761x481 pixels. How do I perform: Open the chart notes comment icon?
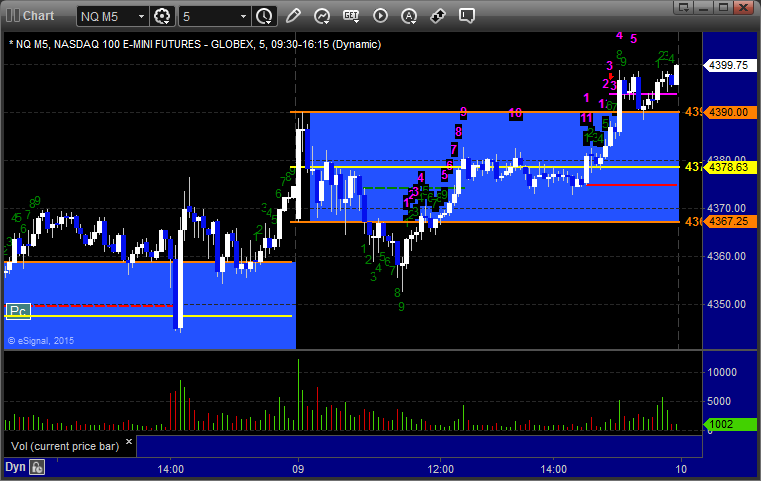click(x=466, y=16)
